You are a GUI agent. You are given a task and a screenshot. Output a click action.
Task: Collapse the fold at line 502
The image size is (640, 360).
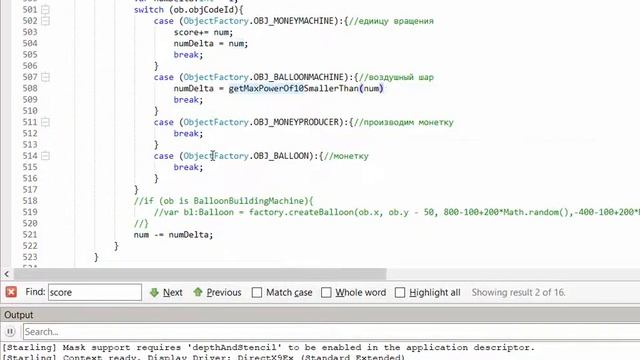45,21
